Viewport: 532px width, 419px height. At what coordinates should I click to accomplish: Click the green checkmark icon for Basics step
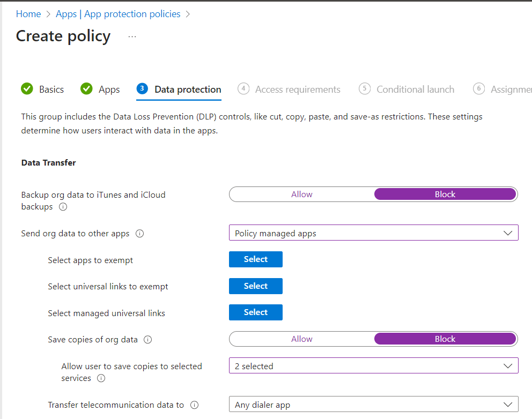click(27, 89)
